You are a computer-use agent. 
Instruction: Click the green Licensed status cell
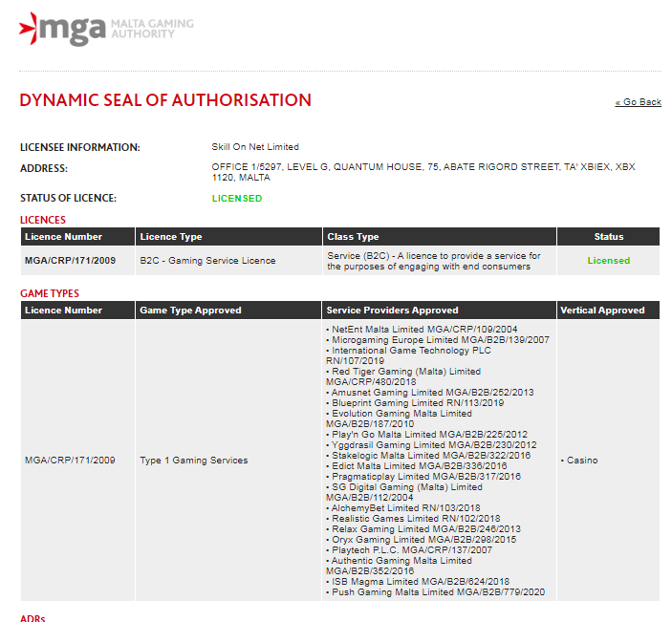click(609, 261)
